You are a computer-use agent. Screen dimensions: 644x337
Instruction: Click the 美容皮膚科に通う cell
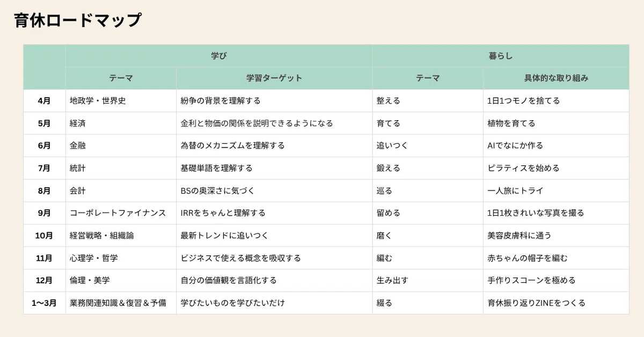(556, 236)
